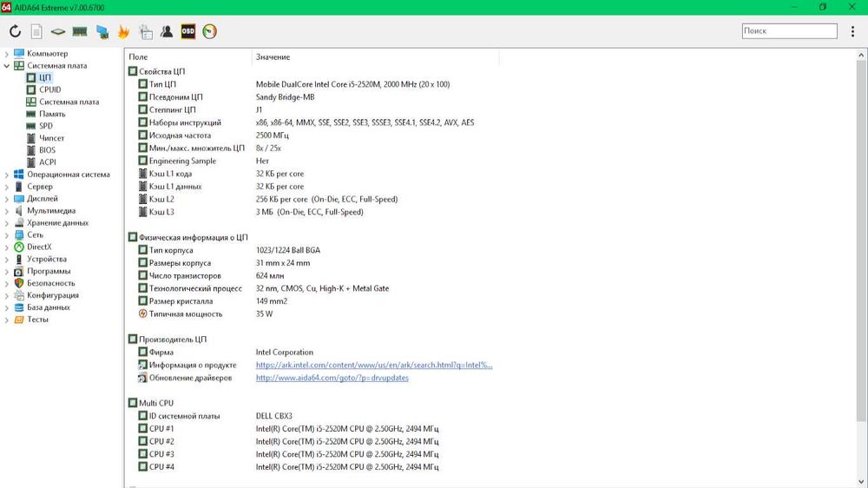Click the shield icon beside Безопасность
Image resolution: width=868 pixels, height=488 pixels.
19,283
